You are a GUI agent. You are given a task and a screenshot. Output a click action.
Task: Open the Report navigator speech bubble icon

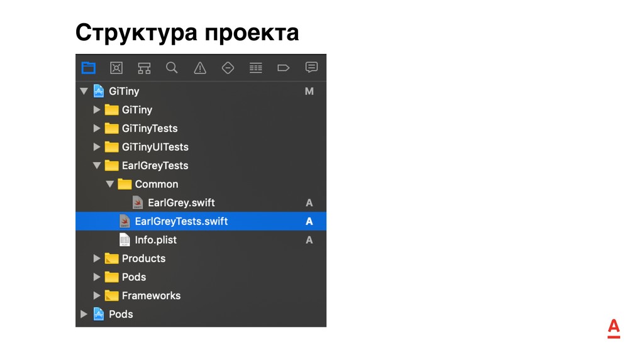pyautogui.click(x=311, y=67)
